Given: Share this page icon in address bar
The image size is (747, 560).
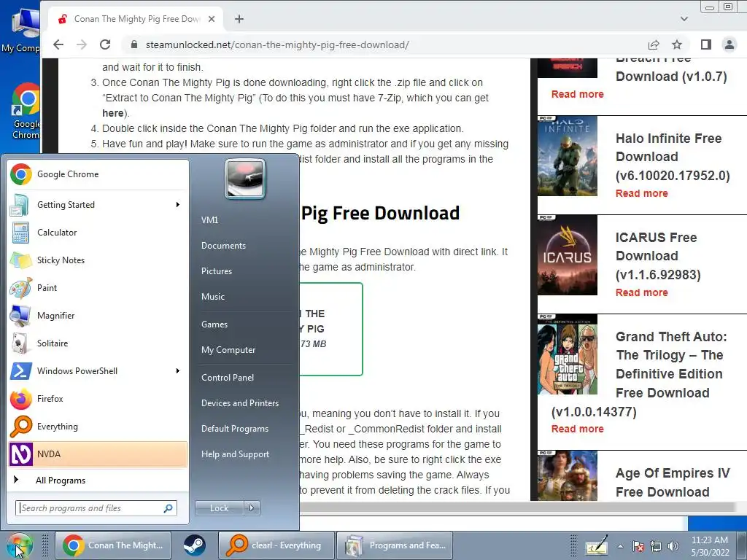Looking at the screenshot, I should [x=654, y=44].
